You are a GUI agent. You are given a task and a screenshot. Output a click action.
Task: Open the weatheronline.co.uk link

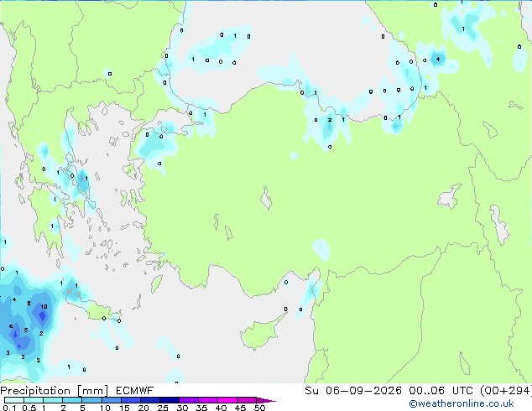coord(461,403)
